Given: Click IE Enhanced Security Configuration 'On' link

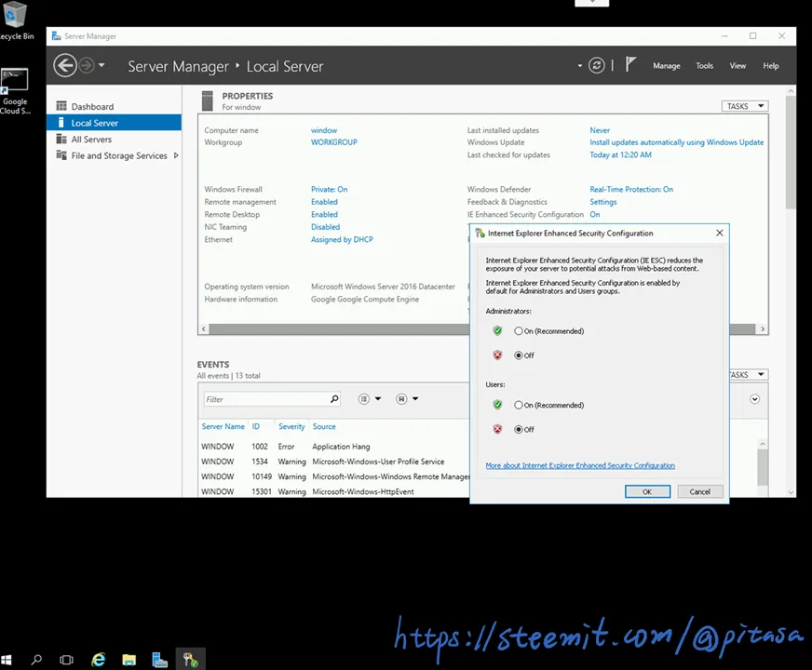Looking at the screenshot, I should pos(594,214).
